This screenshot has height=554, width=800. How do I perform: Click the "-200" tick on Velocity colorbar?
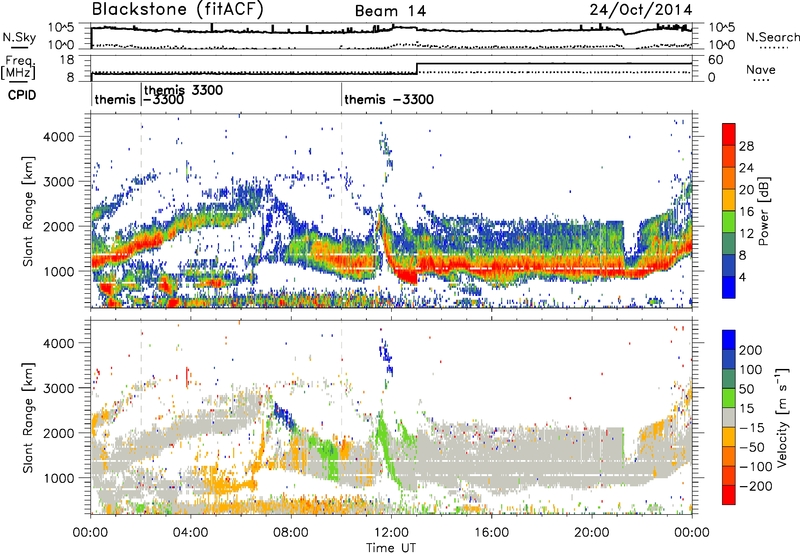pyautogui.click(x=755, y=486)
